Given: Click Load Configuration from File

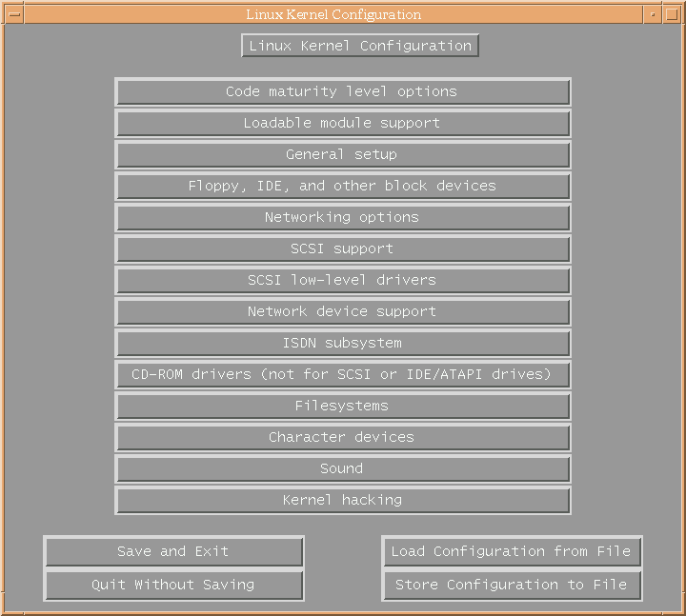Looking at the screenshot, I should (x=512, y=552).
